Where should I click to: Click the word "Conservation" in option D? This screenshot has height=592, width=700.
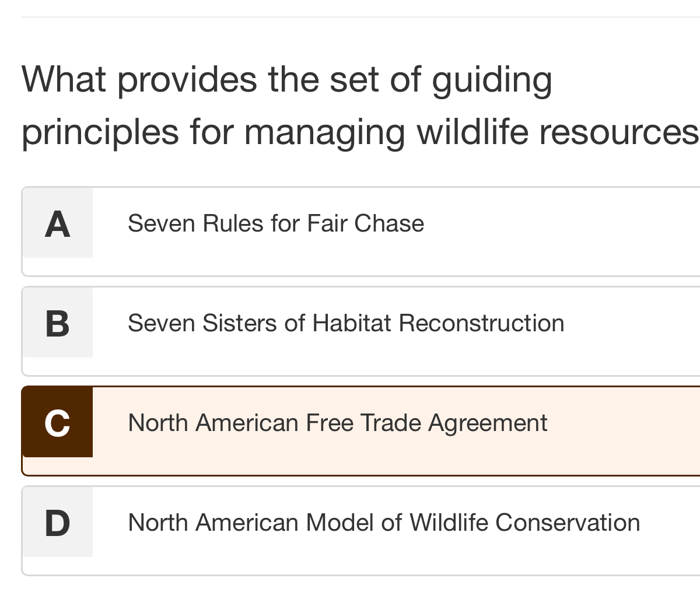[568, 523]
